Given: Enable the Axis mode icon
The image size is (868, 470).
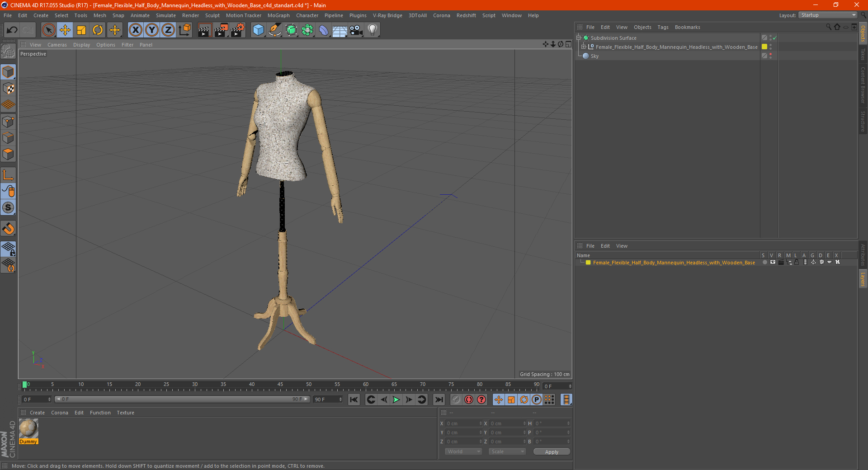Looking at the screenshot, I should coord(8,175).
